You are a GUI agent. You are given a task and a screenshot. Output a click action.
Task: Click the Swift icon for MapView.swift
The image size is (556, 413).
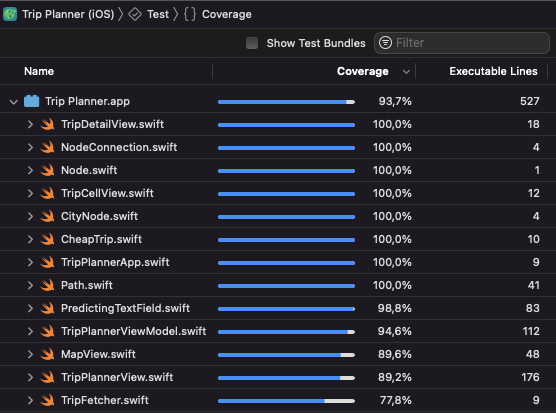click(47, 354)
